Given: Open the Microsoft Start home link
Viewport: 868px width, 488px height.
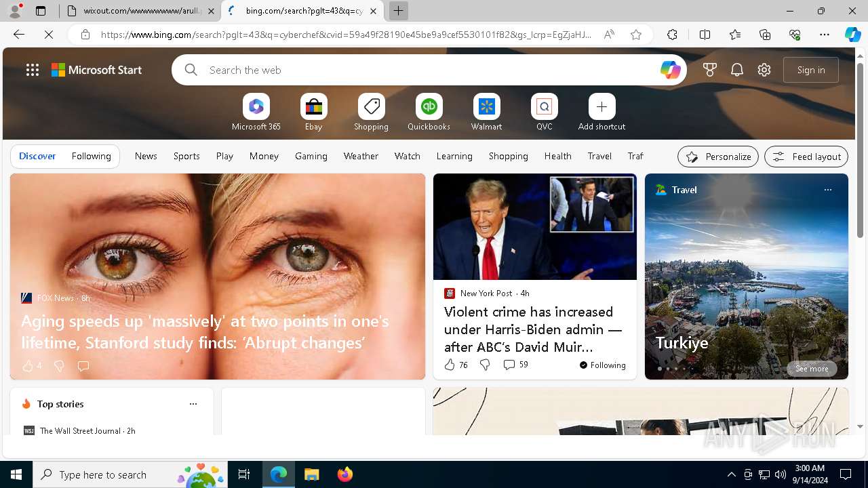Looking at the screenshot, I should pyautogui.click(x=97, y=70).
